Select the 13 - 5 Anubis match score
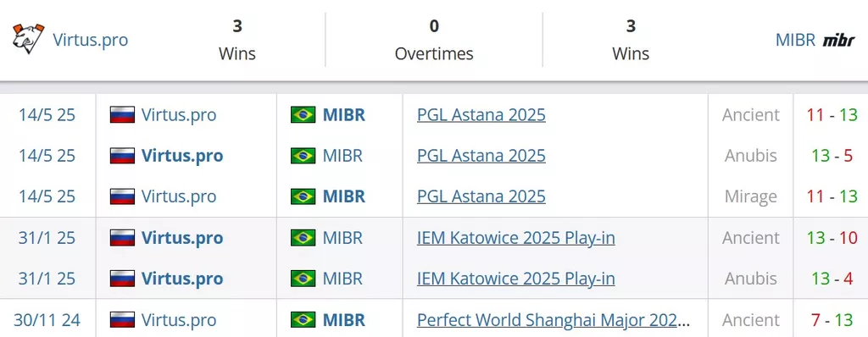This screenshot has width=868, height=337. click(x=832, y=156)
